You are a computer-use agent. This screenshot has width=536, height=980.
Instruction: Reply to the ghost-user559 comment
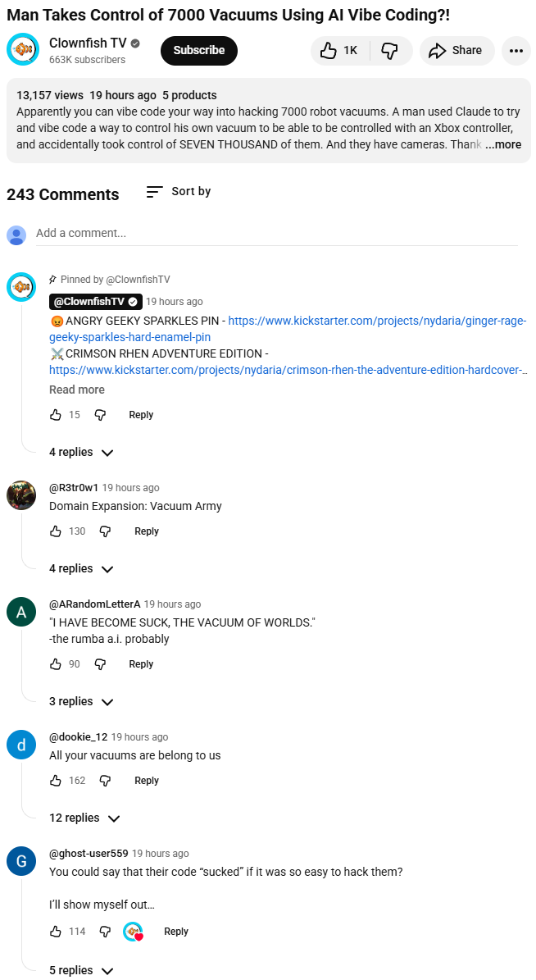(176, 932)
